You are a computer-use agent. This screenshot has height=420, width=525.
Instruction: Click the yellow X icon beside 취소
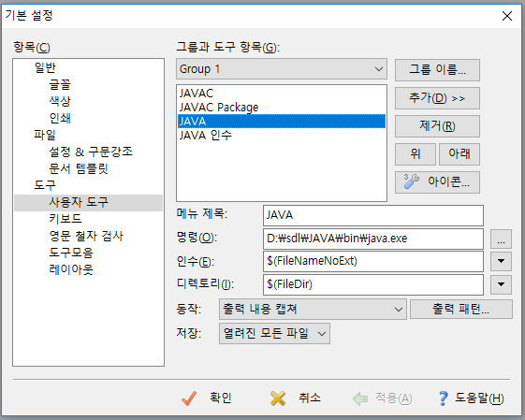278,398
